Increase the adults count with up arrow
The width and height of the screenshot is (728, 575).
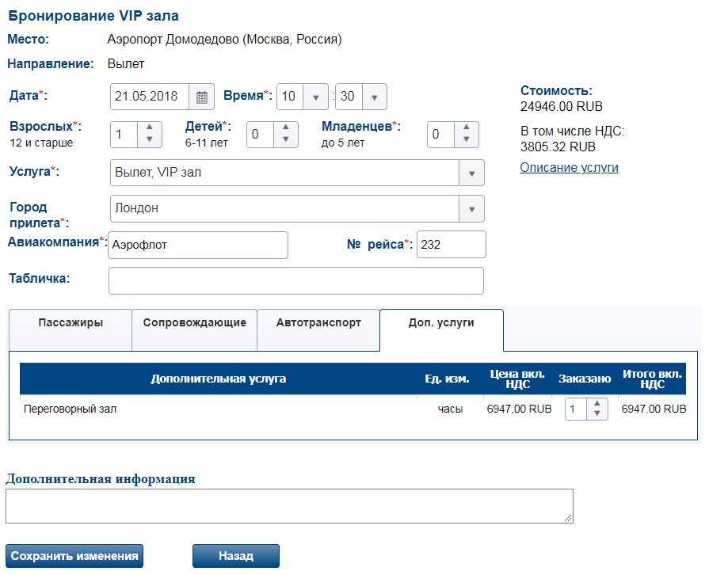(149, 128)
